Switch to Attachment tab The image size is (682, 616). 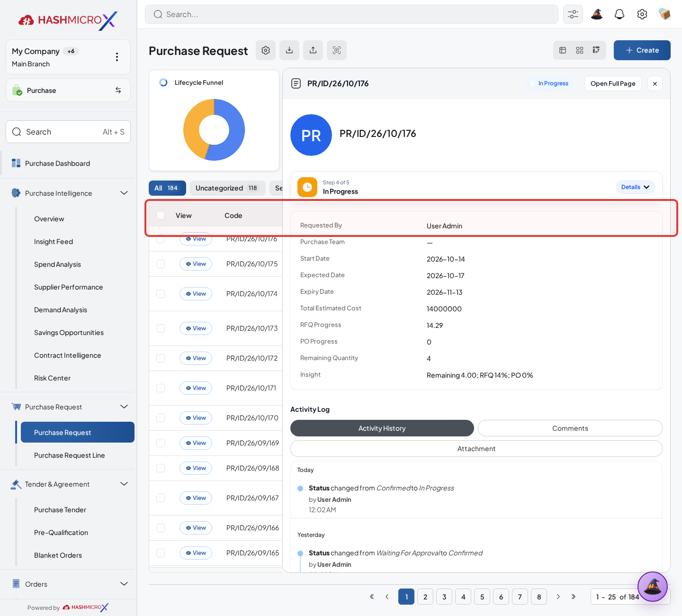476,449
